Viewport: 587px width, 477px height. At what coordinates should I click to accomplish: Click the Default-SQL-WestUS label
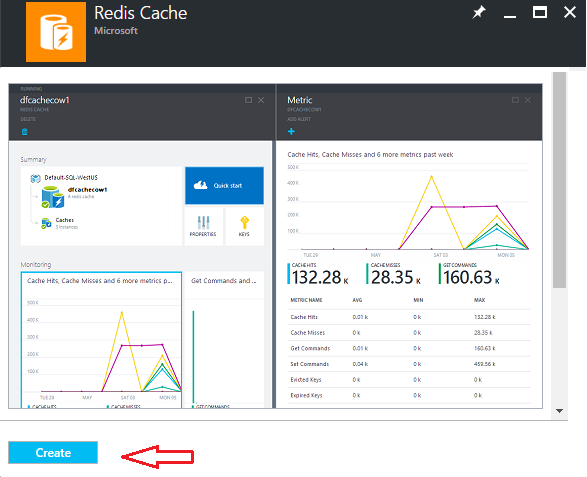click(x=71, y=177)
